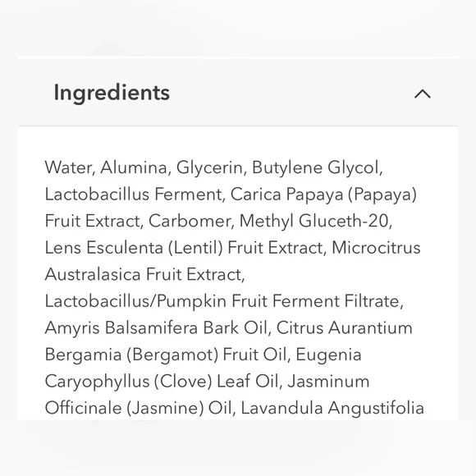Select Caryophyllus (Clove) Leaf Oil text
This screenshot has width=476, height=476.
161,382
